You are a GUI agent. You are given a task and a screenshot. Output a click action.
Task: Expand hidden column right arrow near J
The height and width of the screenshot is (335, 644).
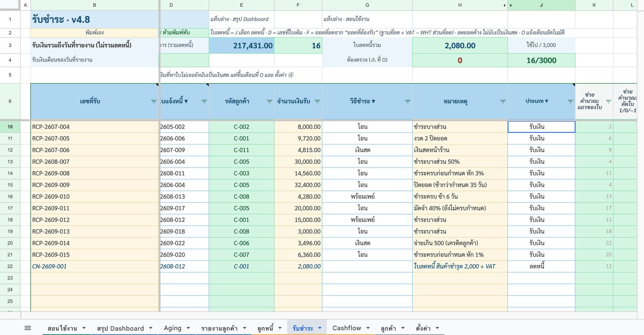click(x=511, y=5)
